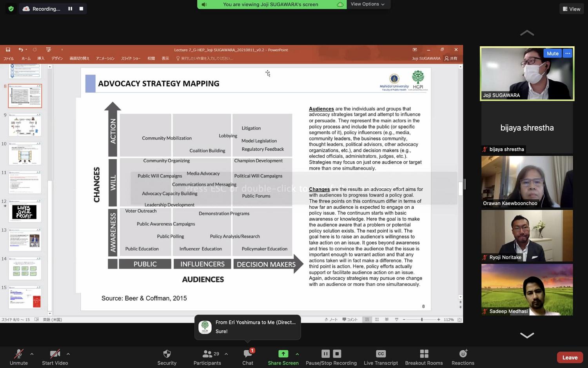Open more options on Joji SUGAWARA tile
The width and height of the screenshot is (588, 368).
click(x=568, y=53)
